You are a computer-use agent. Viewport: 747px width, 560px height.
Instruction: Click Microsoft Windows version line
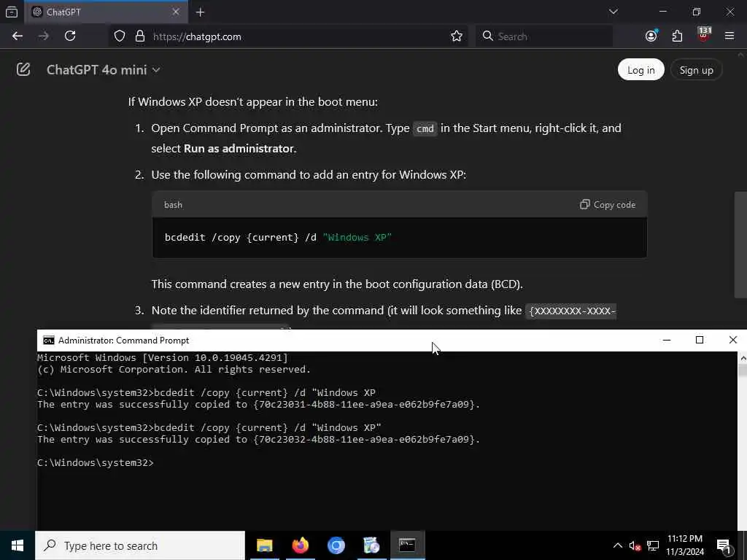tap(163, 357)
